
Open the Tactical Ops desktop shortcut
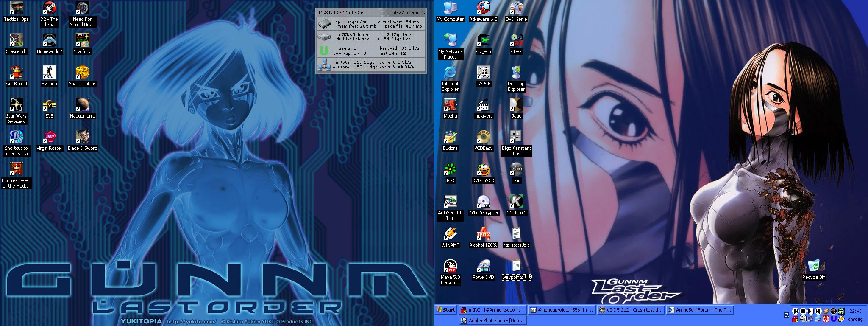click(x=16, y=11)
